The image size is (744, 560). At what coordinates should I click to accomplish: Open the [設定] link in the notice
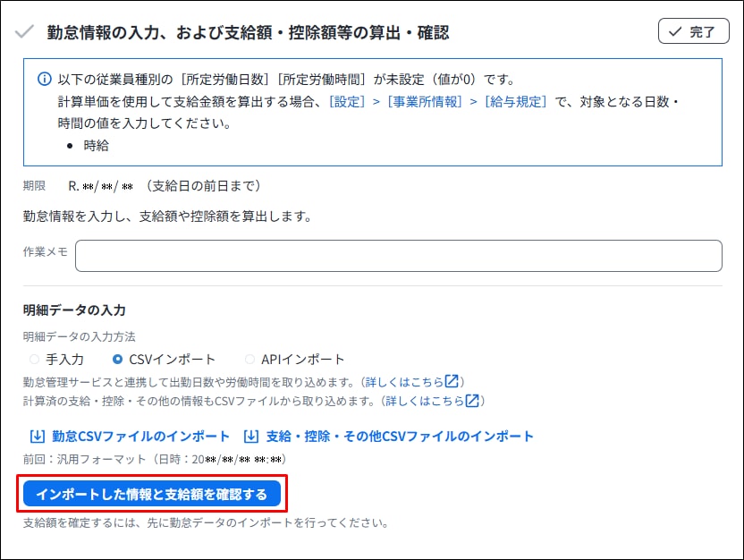click(x=347, y=102)
